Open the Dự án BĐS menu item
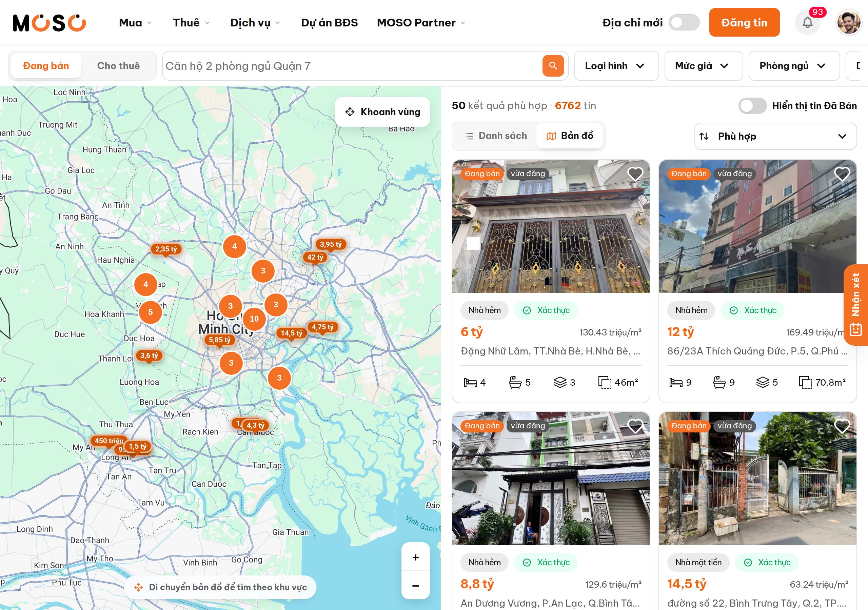The width and height of the screenshot is (868, 610). (329, 23)
